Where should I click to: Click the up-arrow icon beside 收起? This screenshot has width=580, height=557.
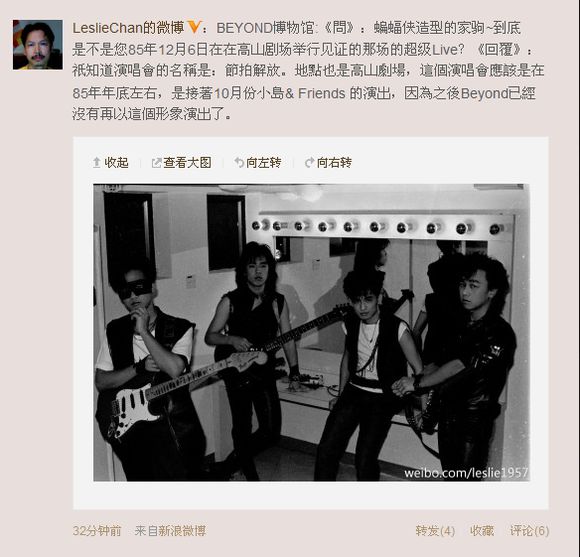click(97, 162)
